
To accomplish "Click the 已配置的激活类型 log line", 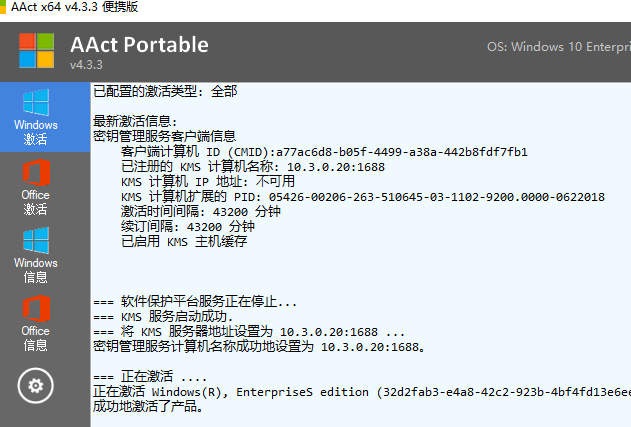I will [x=168, y=92].
